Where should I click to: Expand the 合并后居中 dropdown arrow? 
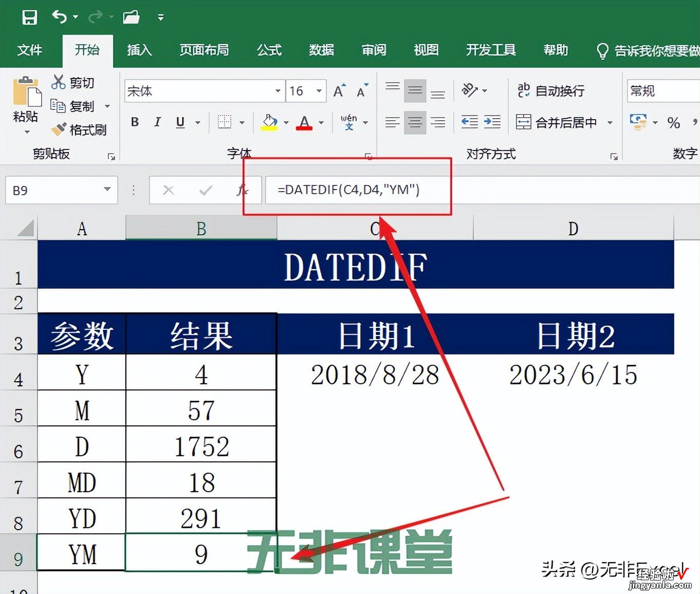tap(610, 122)
